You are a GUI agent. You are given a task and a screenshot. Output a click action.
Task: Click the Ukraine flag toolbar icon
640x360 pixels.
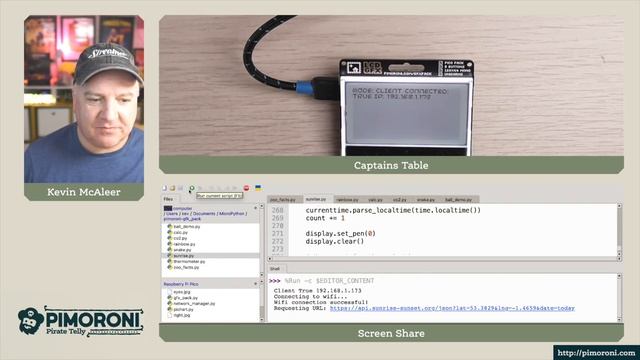tap(258, 188)
